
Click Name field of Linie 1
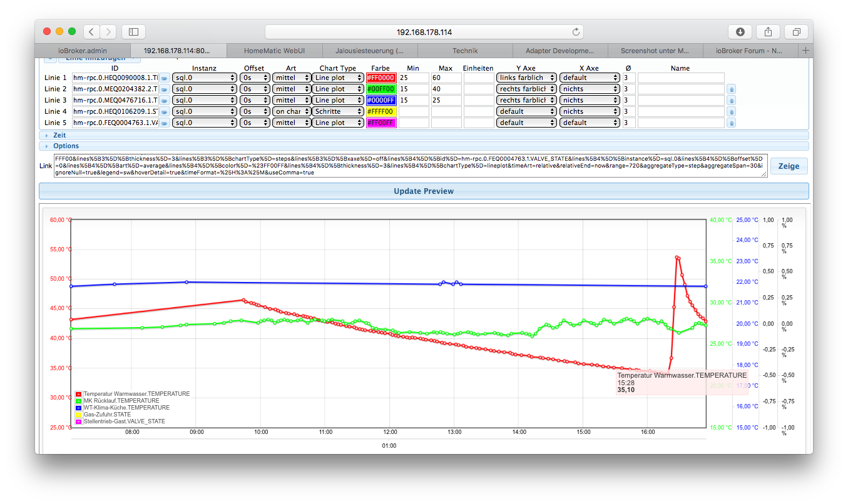681,78
